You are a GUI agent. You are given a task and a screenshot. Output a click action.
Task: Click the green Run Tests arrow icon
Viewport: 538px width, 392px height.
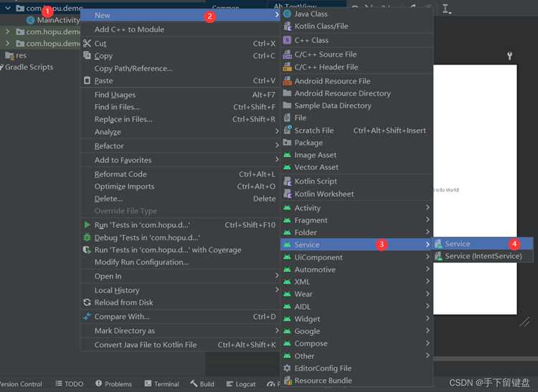87,225
